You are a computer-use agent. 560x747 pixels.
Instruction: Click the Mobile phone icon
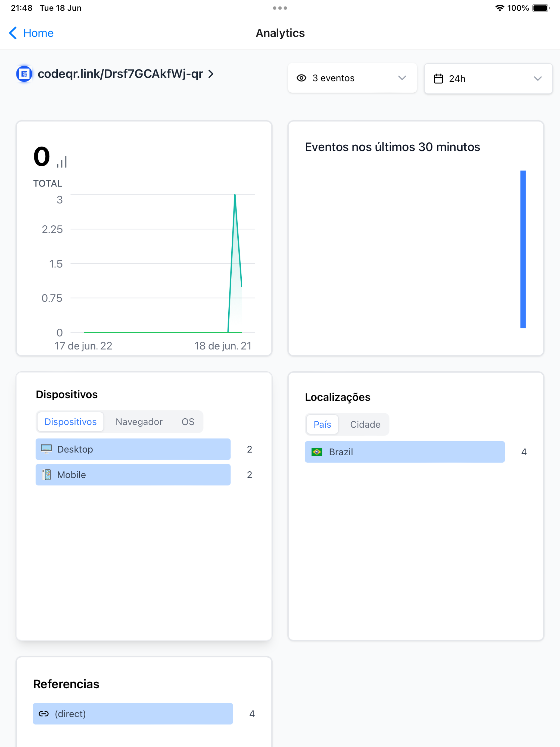click(47, 474)
